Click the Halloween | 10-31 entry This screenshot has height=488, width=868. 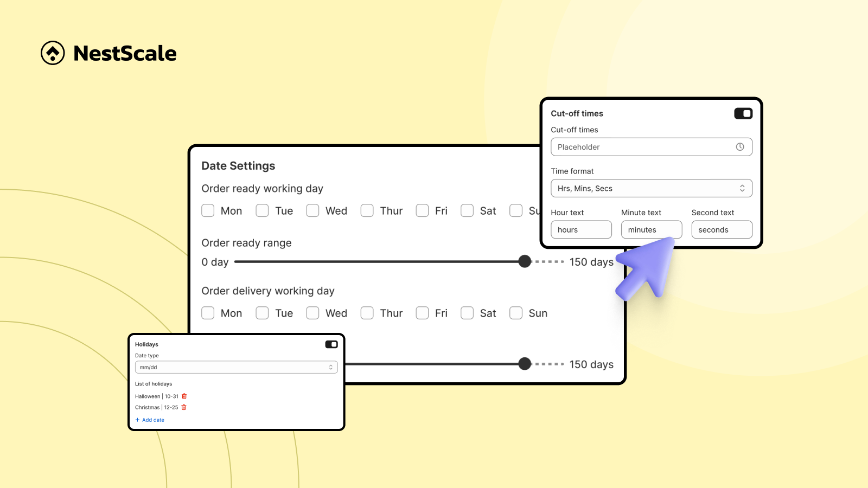pos(157,396)
